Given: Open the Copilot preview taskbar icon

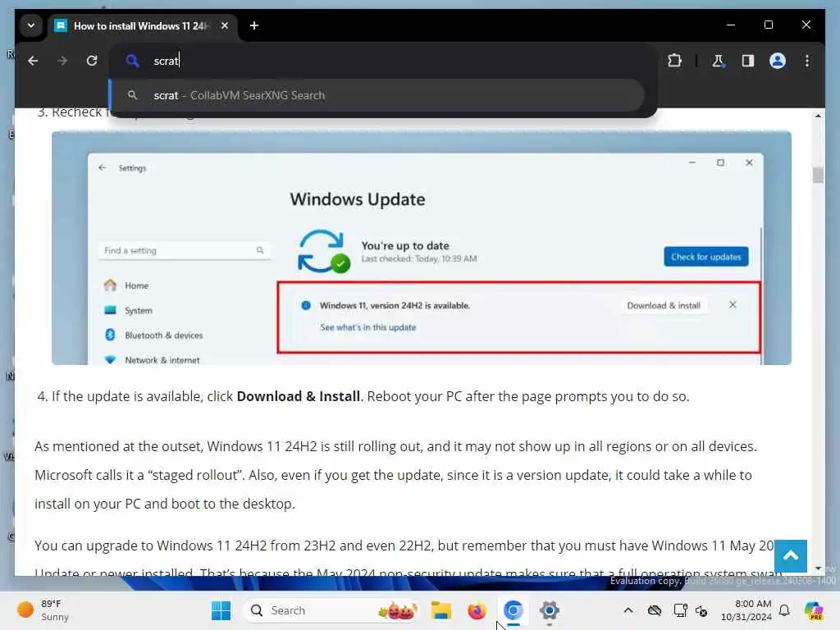Looking at the screenshot, I should [x=814, y=610].
